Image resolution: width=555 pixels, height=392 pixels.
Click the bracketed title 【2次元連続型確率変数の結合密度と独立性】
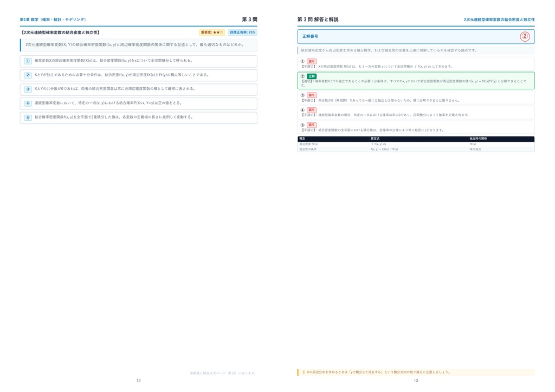61,32
